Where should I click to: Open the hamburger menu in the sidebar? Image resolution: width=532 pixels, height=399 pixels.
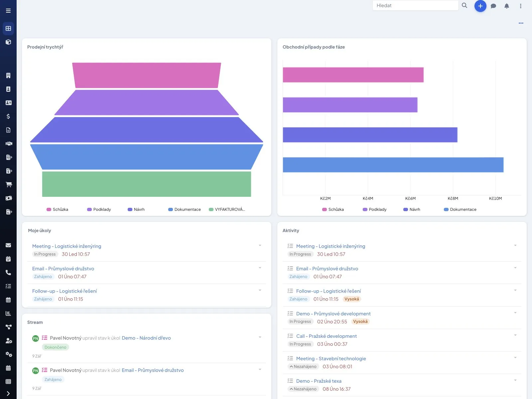(x=8, y=11)
